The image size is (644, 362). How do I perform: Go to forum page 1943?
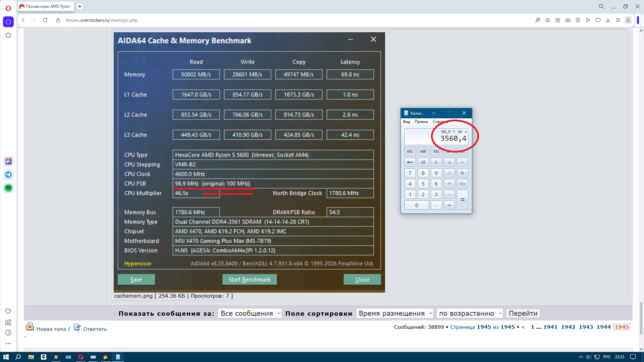pyautogui.click(x=586, y=327)
